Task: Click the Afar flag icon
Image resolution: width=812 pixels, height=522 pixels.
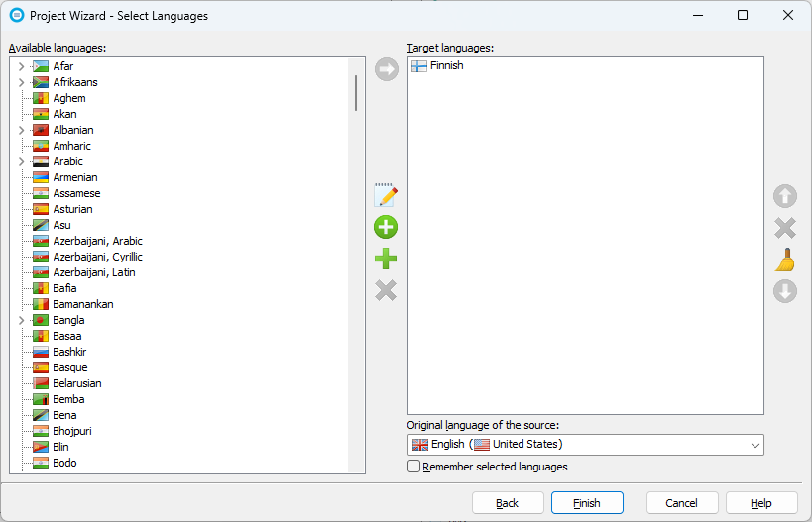Action: 41,66
